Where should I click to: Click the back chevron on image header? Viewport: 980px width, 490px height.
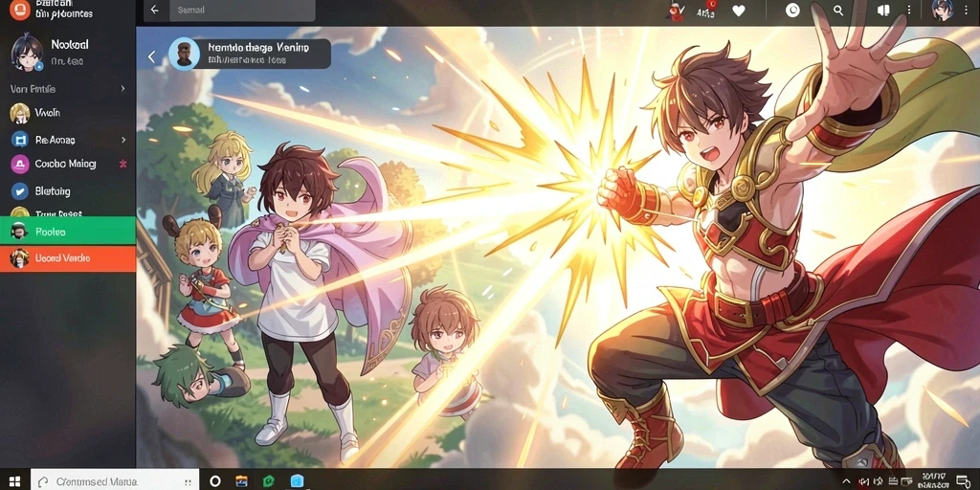pos(151,56)
